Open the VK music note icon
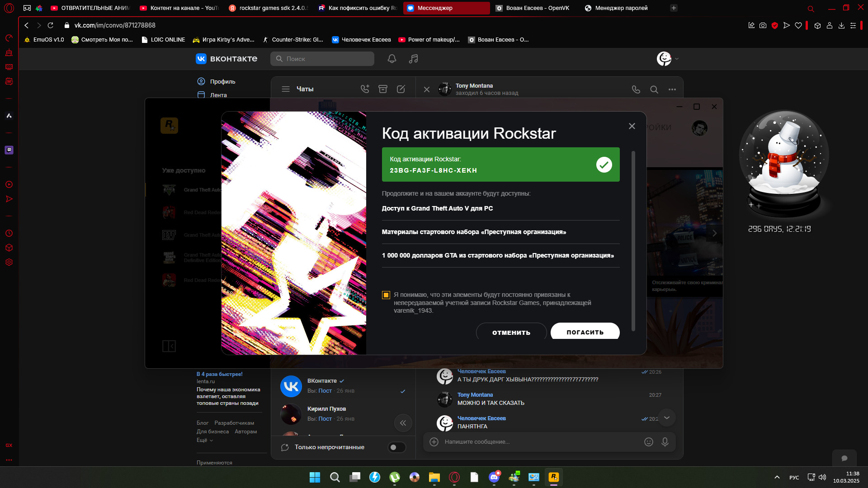This screenshot has width=868, height=488. pyautogui.click(x=413, y=59)
